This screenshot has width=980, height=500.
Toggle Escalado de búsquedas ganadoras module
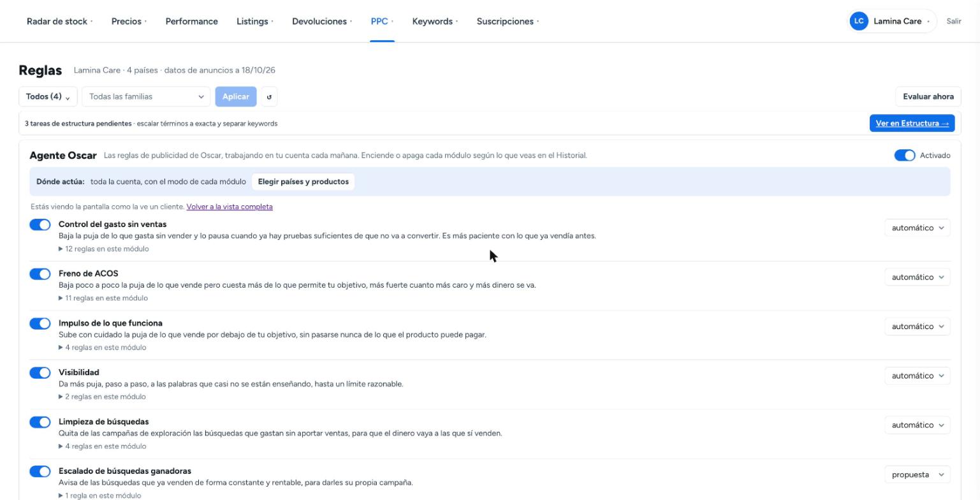point(40,471)
